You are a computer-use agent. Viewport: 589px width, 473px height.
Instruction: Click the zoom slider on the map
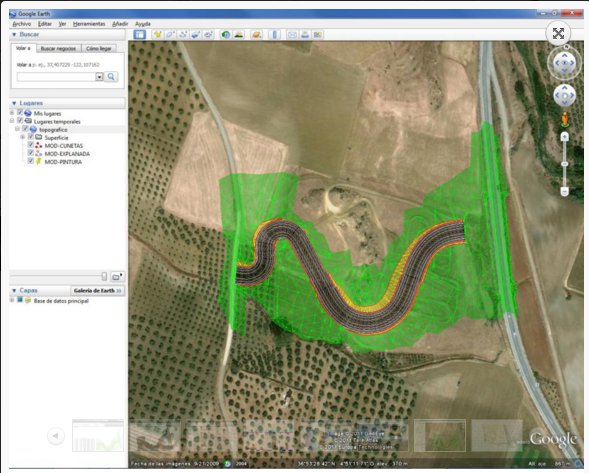tap(565, 164)
